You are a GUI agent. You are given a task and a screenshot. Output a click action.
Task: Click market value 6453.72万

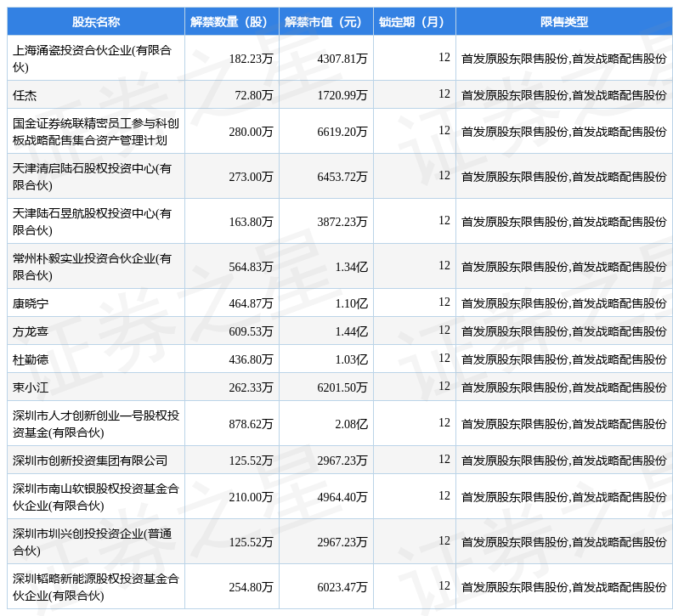click(342, 177)
